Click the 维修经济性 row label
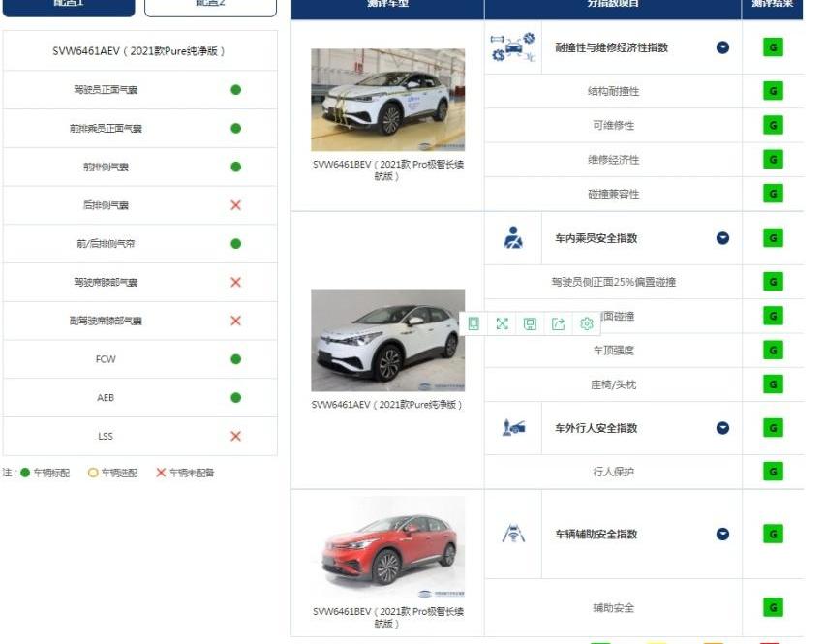The height and width of the screenshot is (644, 825). (x=614, y=160)
